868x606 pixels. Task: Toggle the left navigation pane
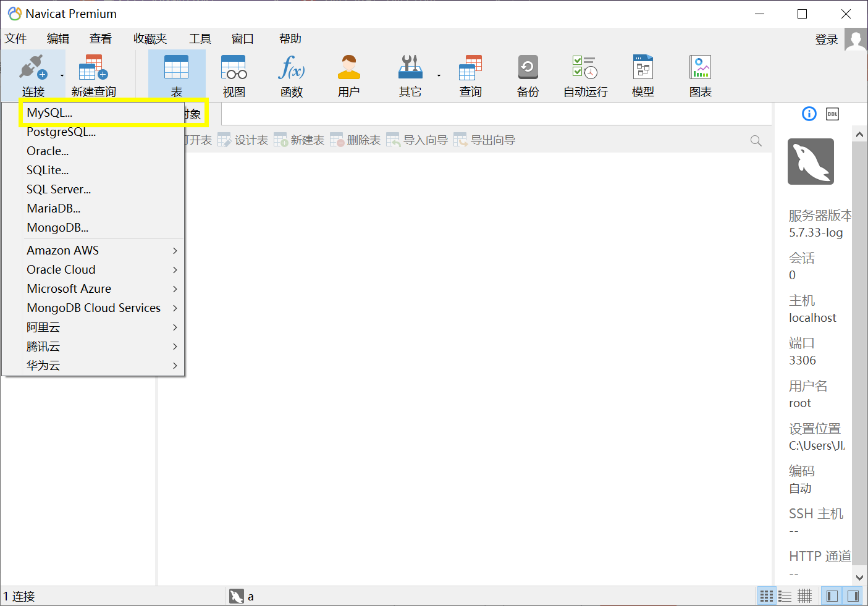(832, 596)
